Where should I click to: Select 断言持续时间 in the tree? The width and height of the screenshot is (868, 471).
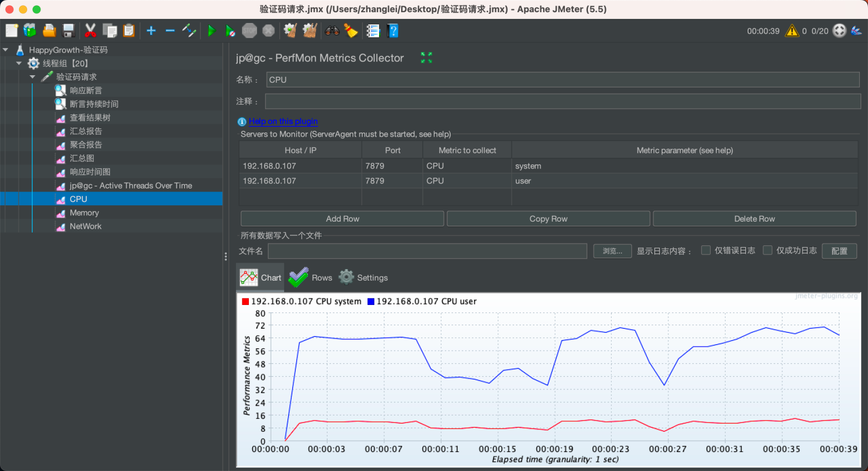[x=94, y=104]
